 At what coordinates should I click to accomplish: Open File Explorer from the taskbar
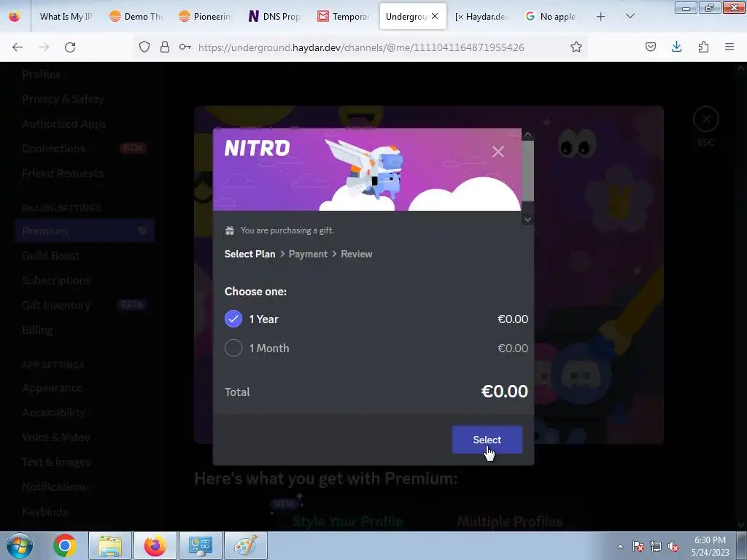pos(110,545)
